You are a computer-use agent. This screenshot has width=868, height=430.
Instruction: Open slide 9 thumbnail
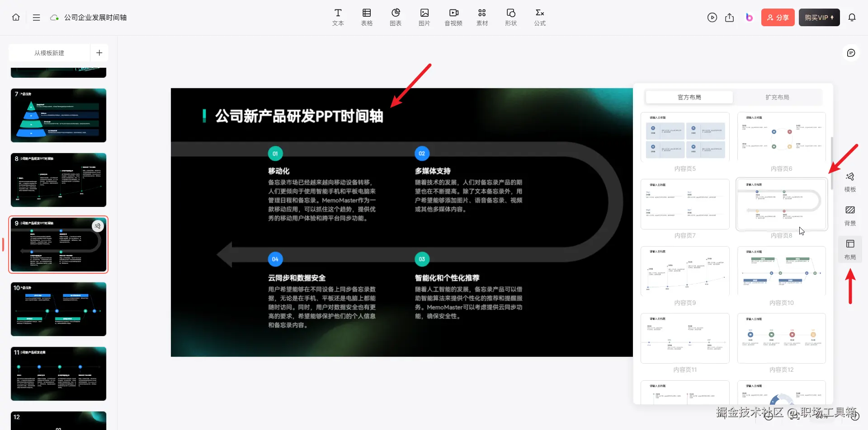pyautogui.click(x=58, y=244)
